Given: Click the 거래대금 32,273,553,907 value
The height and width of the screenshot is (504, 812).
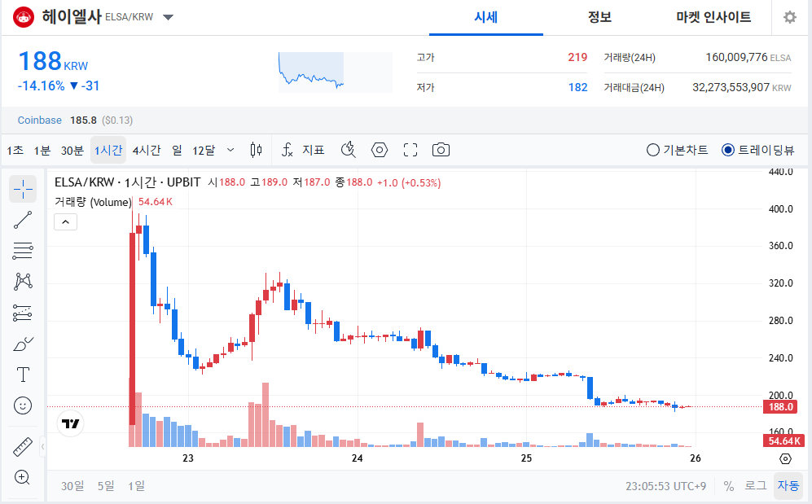Looking at the screenshot, I should 731,87.
